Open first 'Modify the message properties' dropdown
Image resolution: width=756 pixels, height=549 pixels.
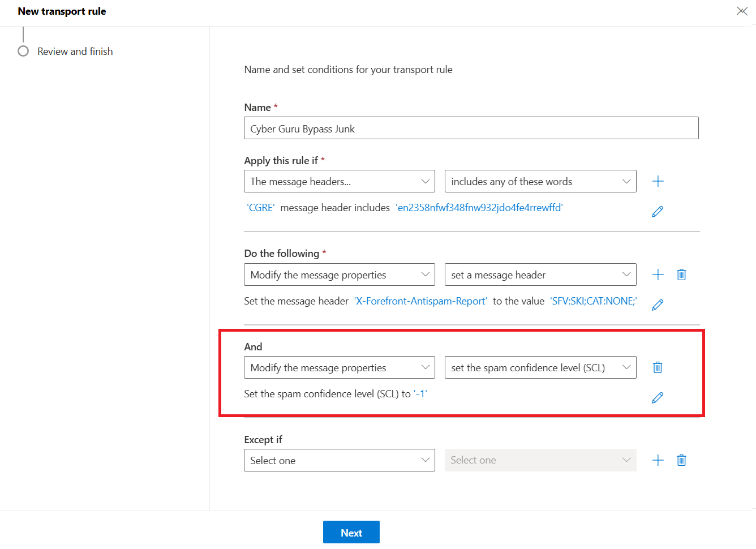pos(340,274)
